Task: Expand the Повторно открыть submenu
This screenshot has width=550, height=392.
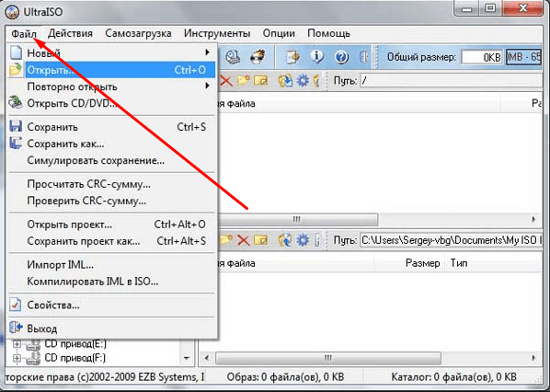Action: click(x=207, y=86)
